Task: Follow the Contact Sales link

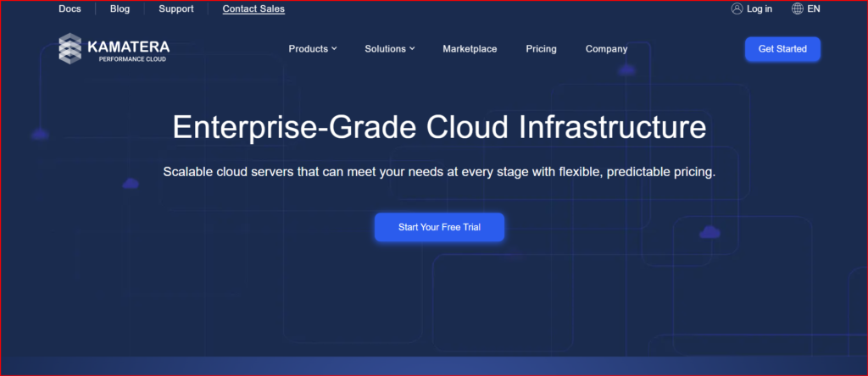Action: click(253, 8)
